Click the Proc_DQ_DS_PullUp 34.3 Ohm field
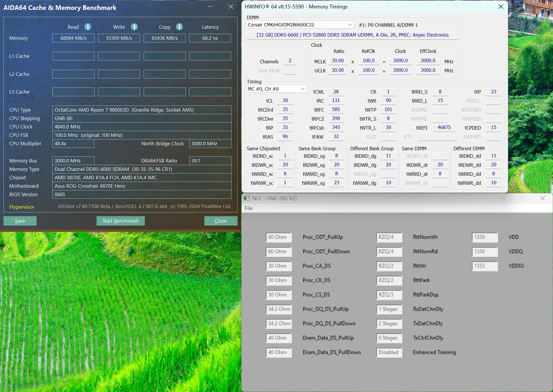Image resolution: width=553 pixels, height=392 pixels. coord(279,309)
